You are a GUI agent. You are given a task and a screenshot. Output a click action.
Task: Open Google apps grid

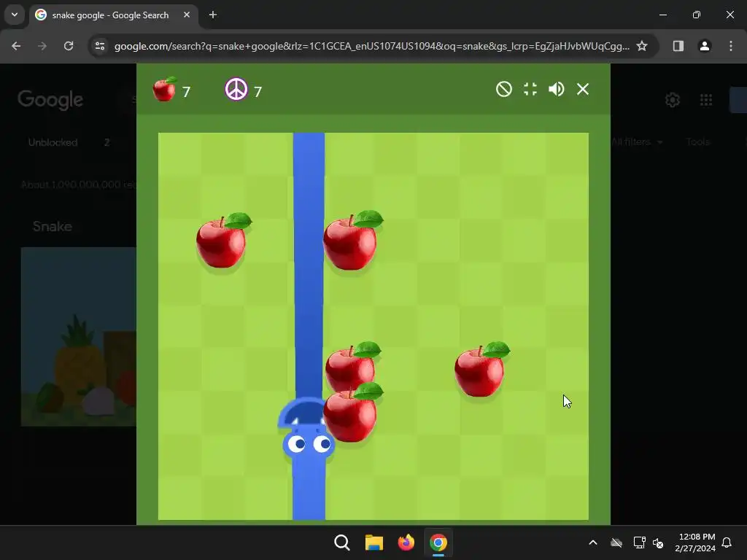706,100
